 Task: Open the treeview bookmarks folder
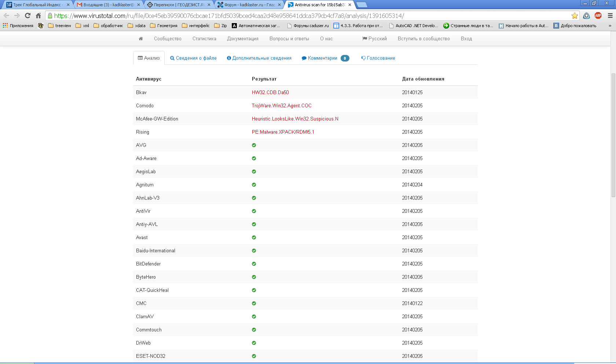(x=59, y=26)
